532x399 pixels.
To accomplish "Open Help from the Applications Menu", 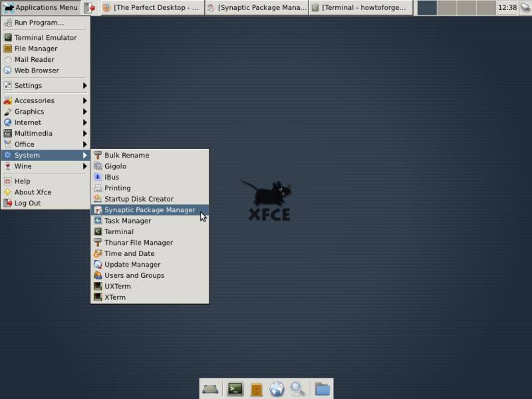I will pyautogui.click(x=46, y=181).
